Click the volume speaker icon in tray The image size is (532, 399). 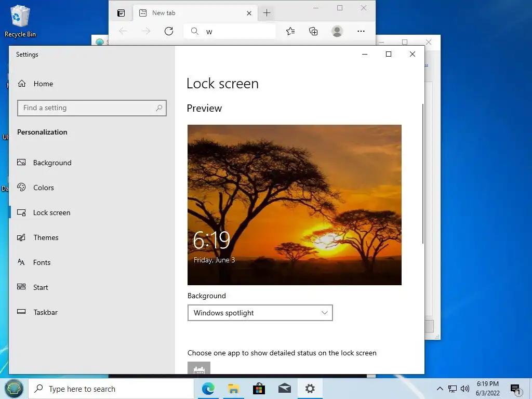click(465, 389)
